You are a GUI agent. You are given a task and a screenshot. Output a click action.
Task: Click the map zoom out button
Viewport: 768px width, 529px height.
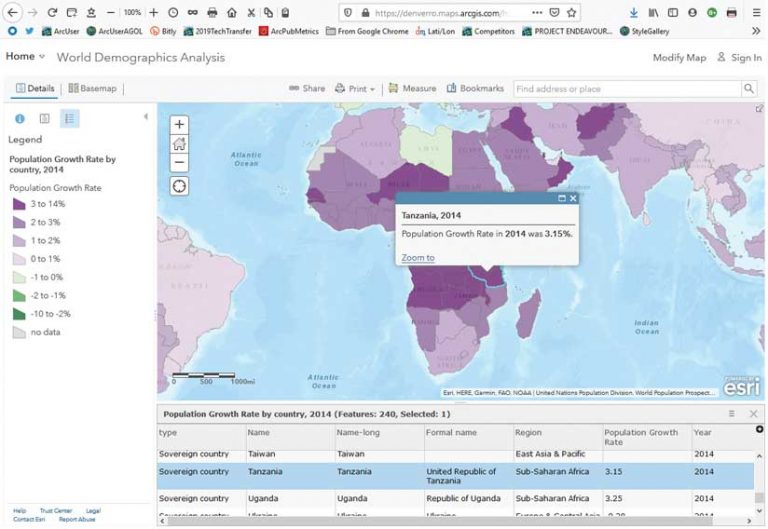pos(179,162)
